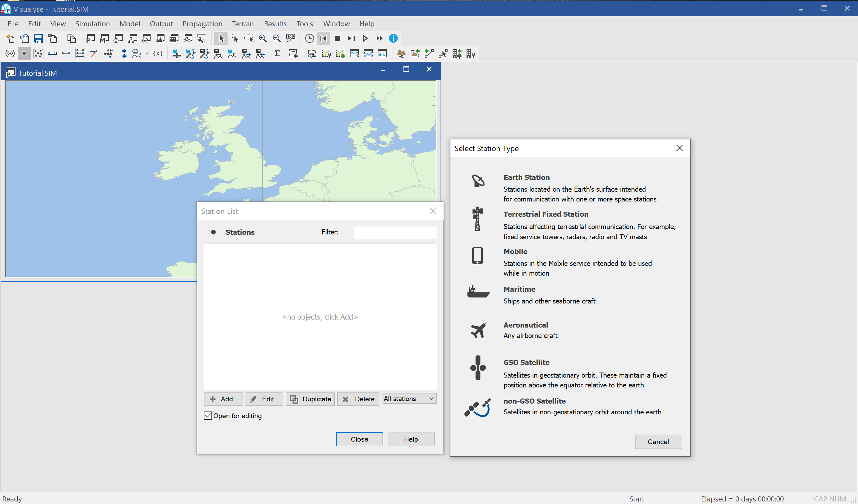The image size is (858, 504).
Task: Toggle the Open for editing checkbox
Action: tap(208, 416)
